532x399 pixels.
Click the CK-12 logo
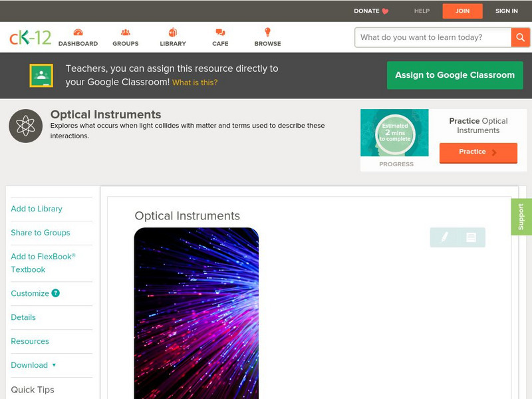point(30,37)
